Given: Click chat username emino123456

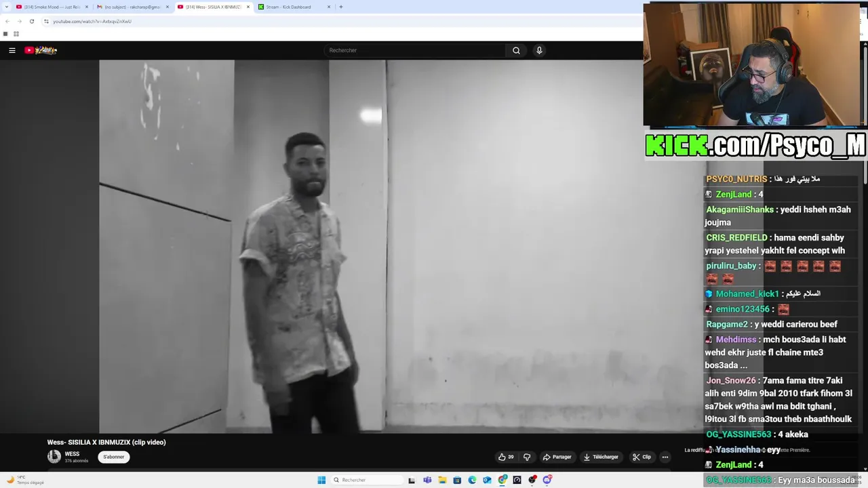Looking at the screenshot, I should (743, 309).
